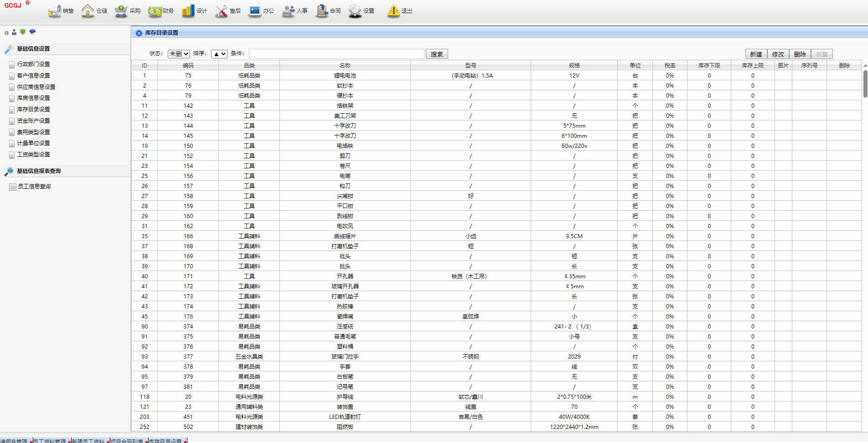This screenshot has height=443, width=868.
Task: Open the 财务 finance money icon
Action: click(x=155, y=11)
